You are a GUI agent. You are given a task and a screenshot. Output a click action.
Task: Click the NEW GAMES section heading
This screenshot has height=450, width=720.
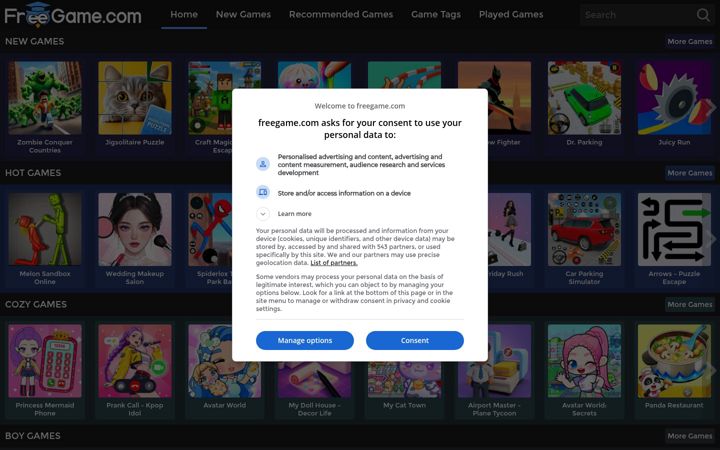click(34, 41)
